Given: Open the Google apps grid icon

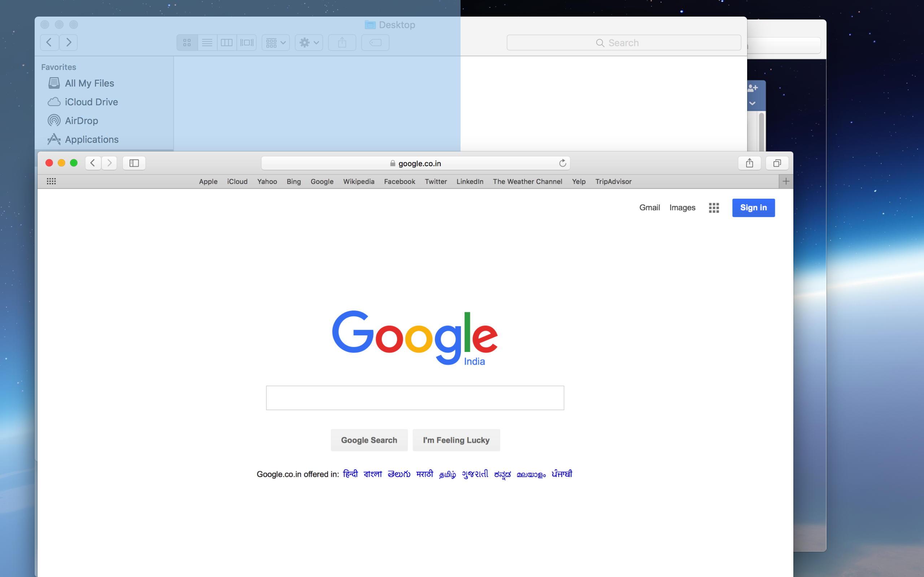Looking at the screenshot, I should click(x=714, y=207).
